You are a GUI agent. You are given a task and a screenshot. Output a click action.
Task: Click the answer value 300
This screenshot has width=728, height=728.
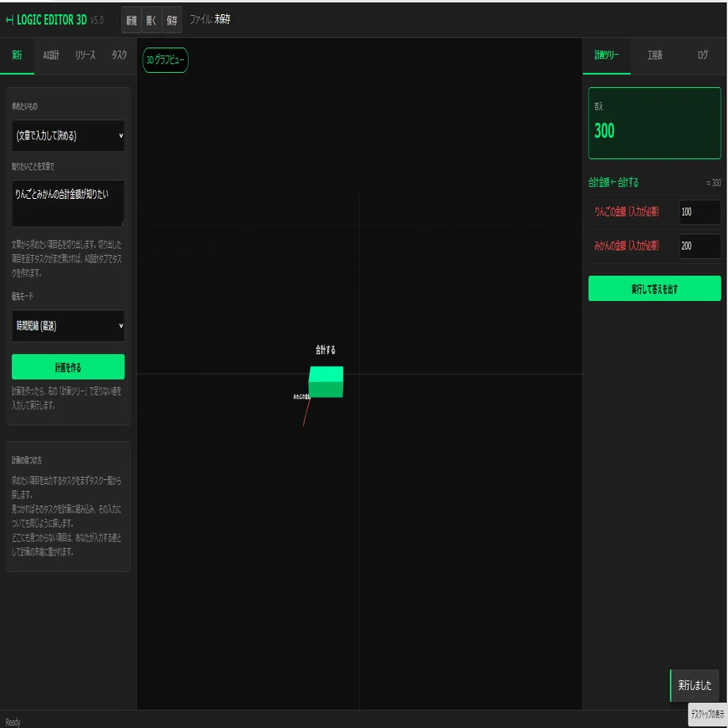(x=604, y=131)
